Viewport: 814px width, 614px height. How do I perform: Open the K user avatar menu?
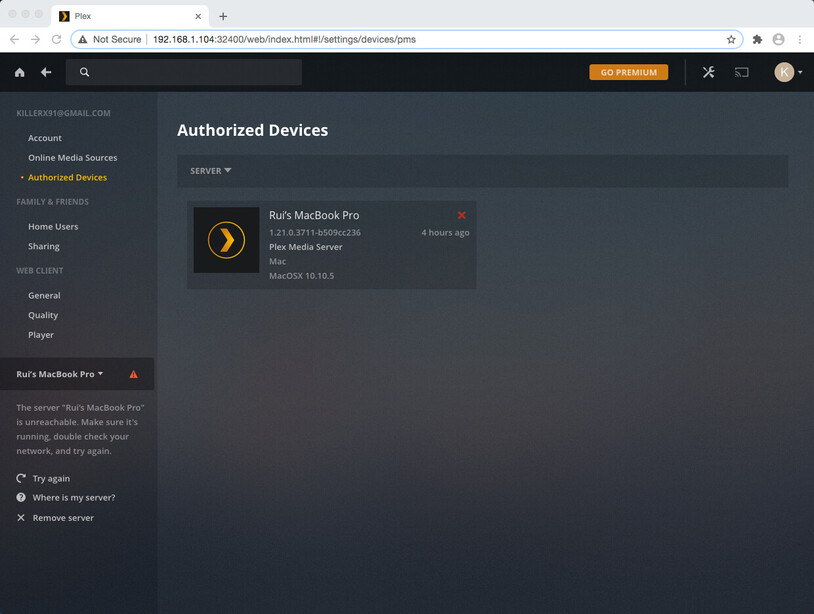(x=788, y=72)
